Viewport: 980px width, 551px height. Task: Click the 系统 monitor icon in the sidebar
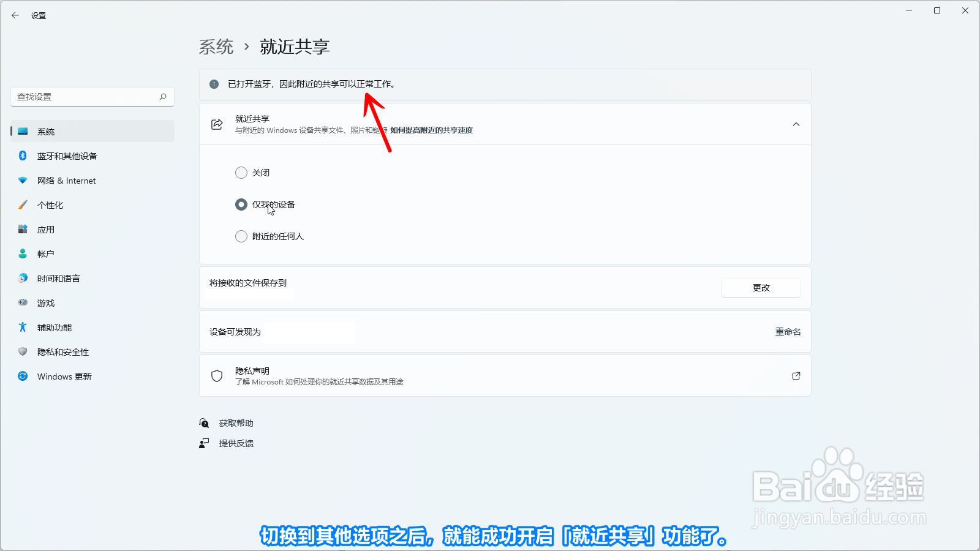coord(23,131)
